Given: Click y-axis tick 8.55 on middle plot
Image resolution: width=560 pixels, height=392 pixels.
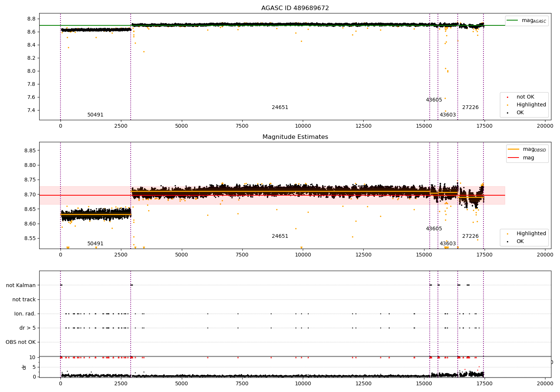Looking at the screenshot, I should [30, 239].
